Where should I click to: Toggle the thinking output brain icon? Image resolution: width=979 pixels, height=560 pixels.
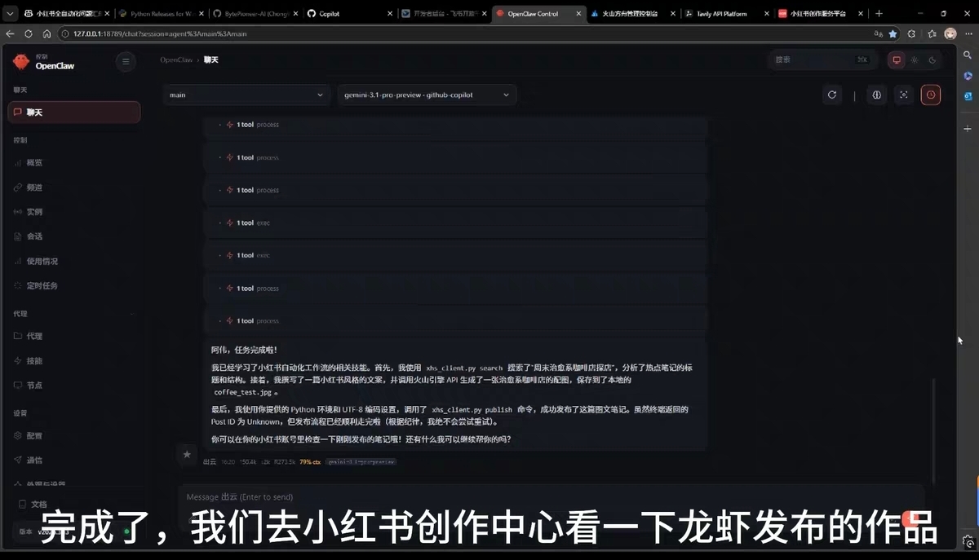coord(876,95)
